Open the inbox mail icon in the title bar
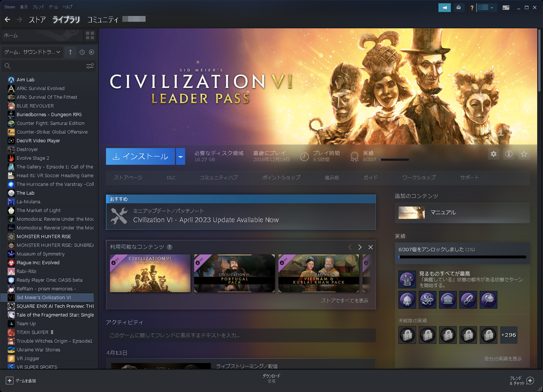 coord(458,7)
